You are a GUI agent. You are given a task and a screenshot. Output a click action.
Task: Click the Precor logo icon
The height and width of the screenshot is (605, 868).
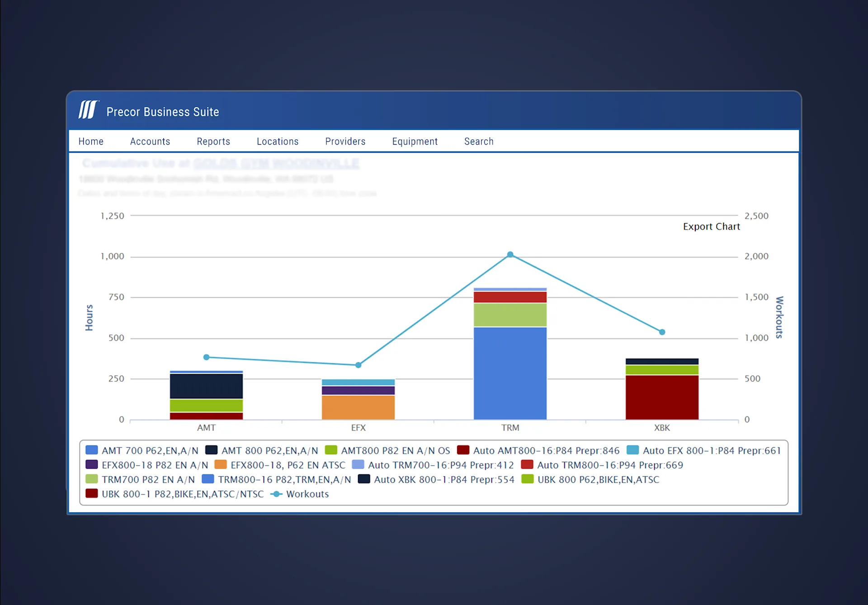pyautogui.click(x=88, y=110)
